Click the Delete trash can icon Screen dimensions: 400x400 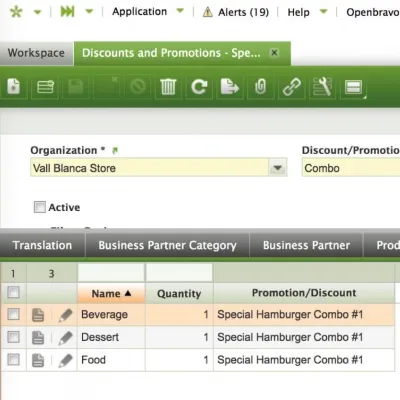[168, 87]
